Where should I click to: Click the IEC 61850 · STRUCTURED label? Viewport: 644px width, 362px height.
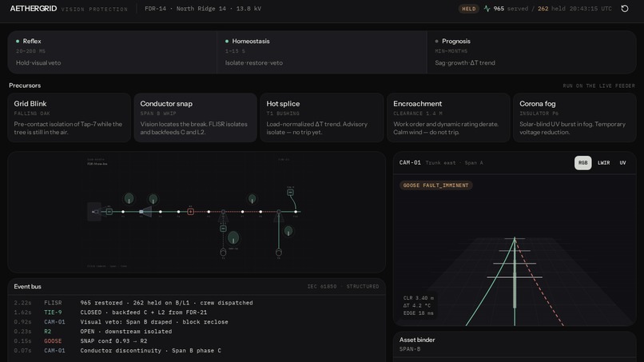click(343, 286)
